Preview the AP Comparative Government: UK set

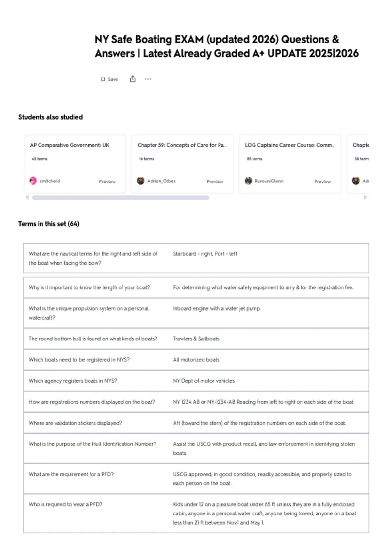(x=107, y=182)
